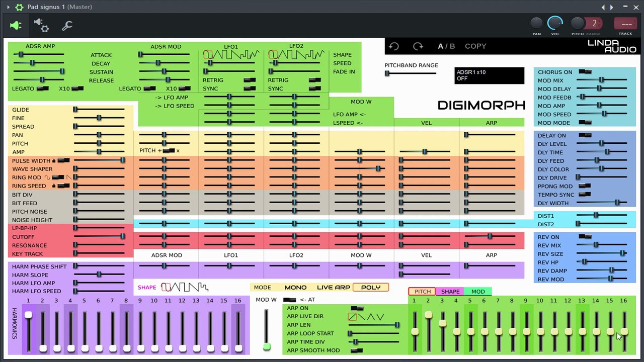Viewport: 644px width, 362px height.
Task: Toggle the MOD W aftertouch AT switch
Action: point(289,300)
